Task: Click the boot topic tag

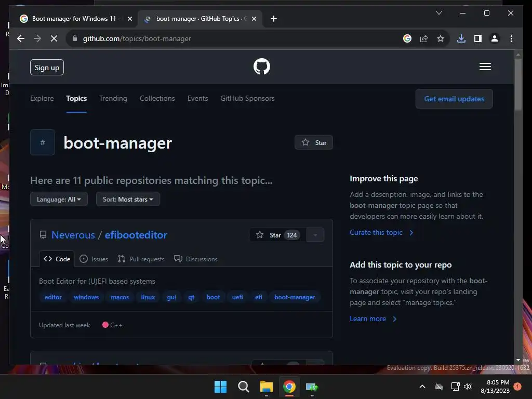Action: (x=213, y=297)
